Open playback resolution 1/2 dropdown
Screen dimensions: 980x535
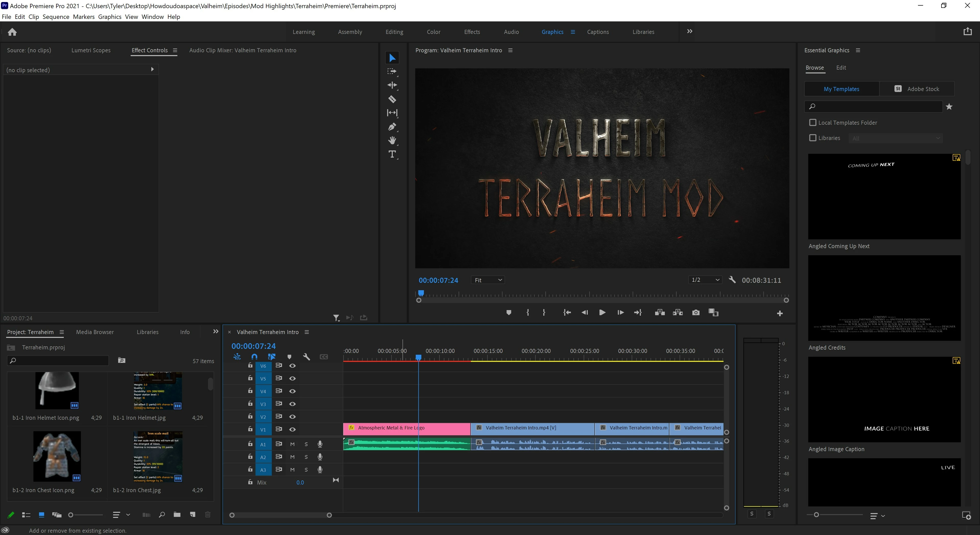[x=705, y=280]
